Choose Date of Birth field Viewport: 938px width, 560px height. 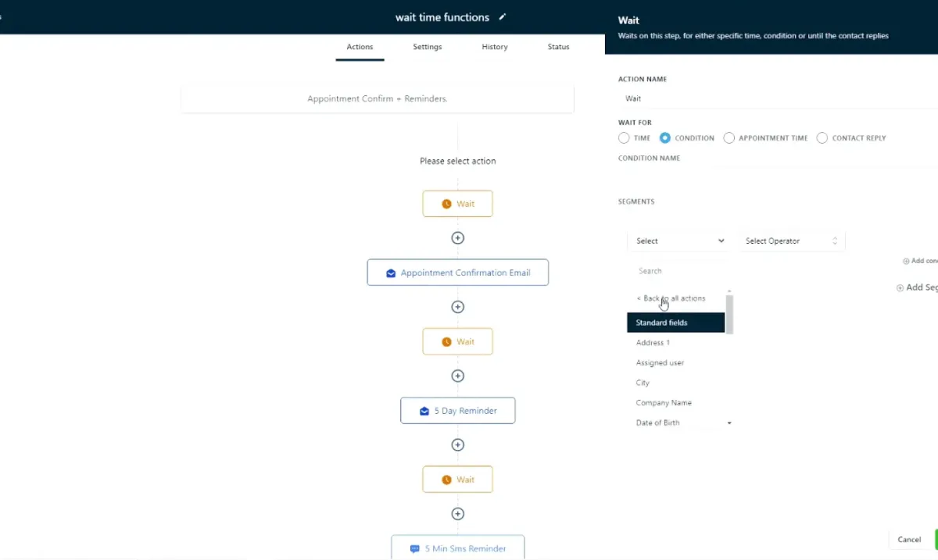pos(676,423)
